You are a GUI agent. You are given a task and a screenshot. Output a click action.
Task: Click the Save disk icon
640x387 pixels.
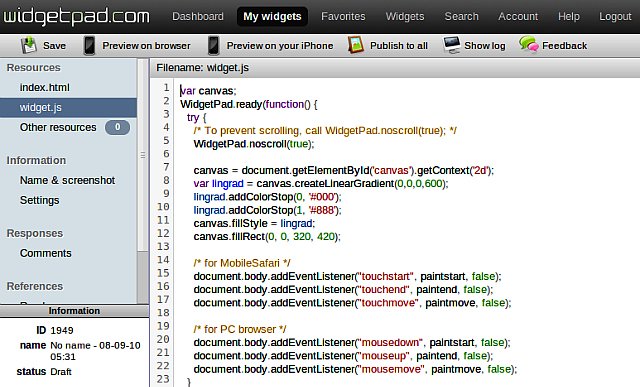(x=29, y=45)
